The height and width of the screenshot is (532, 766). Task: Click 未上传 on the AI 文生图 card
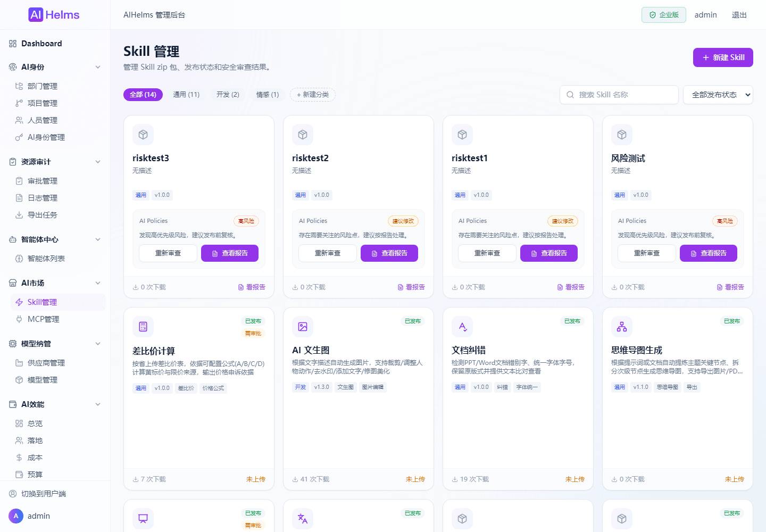click(x=415, y=479)
